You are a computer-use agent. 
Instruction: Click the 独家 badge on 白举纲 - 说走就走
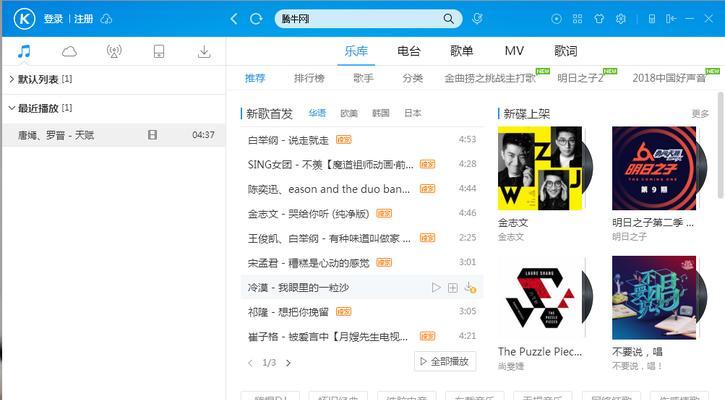pos(344,139)
